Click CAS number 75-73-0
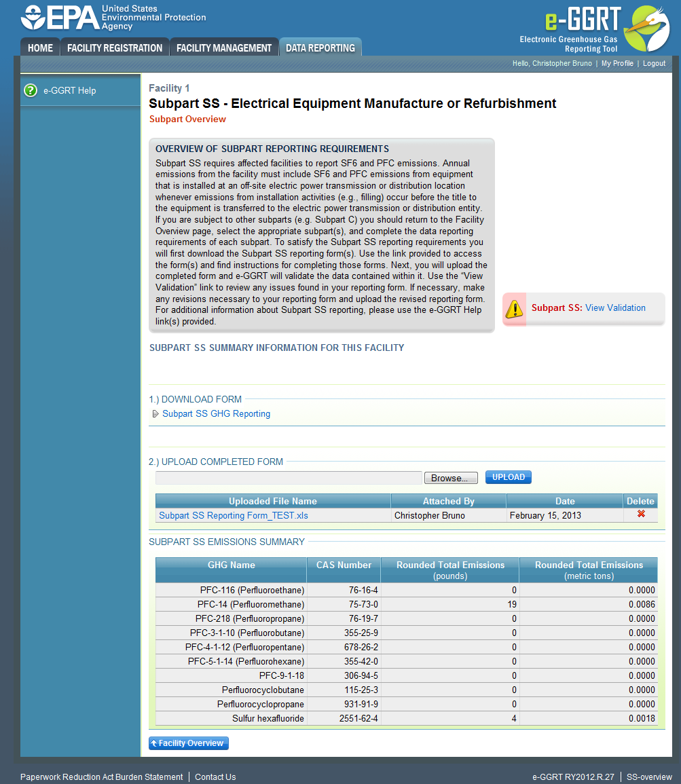Image resolution: width=681 pixels, height=784 pixels. (363, 605)
